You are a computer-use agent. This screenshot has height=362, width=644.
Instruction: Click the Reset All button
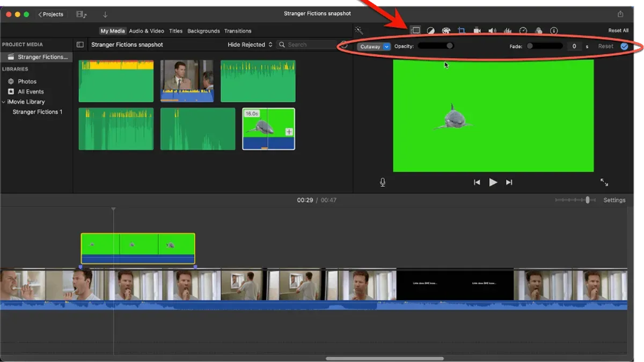tap(618, 31)
